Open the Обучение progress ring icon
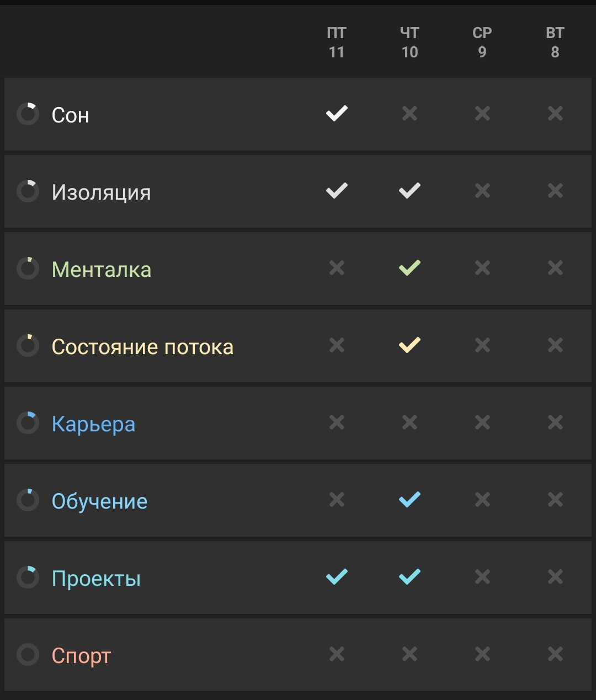 point(28,500)
